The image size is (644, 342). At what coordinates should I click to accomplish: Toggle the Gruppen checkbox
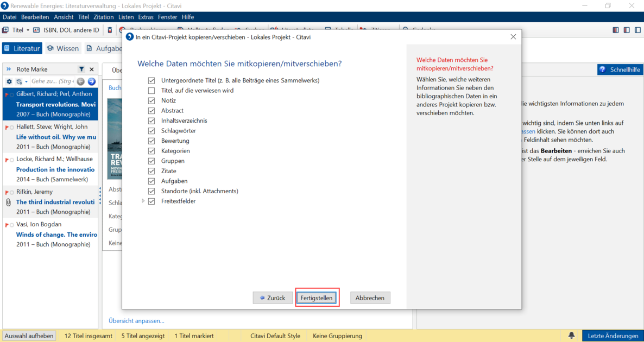click(x=151, y=161)
